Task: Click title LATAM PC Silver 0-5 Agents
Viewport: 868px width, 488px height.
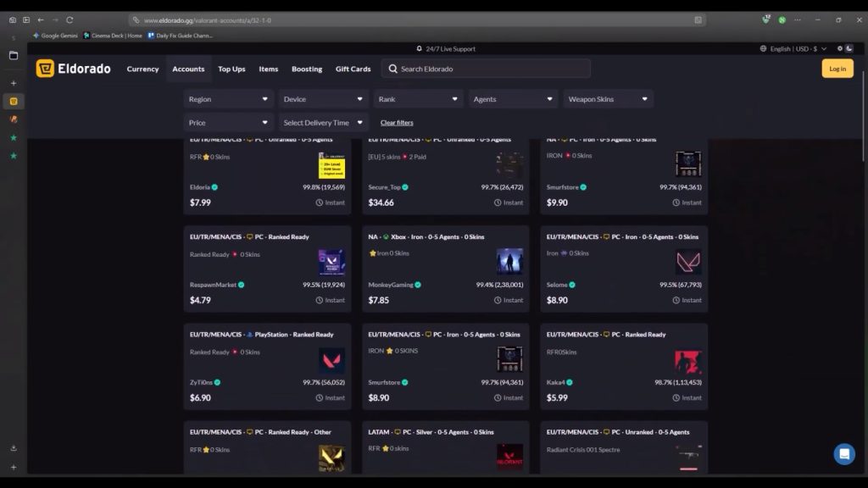Action: click(x=431, y=432)
